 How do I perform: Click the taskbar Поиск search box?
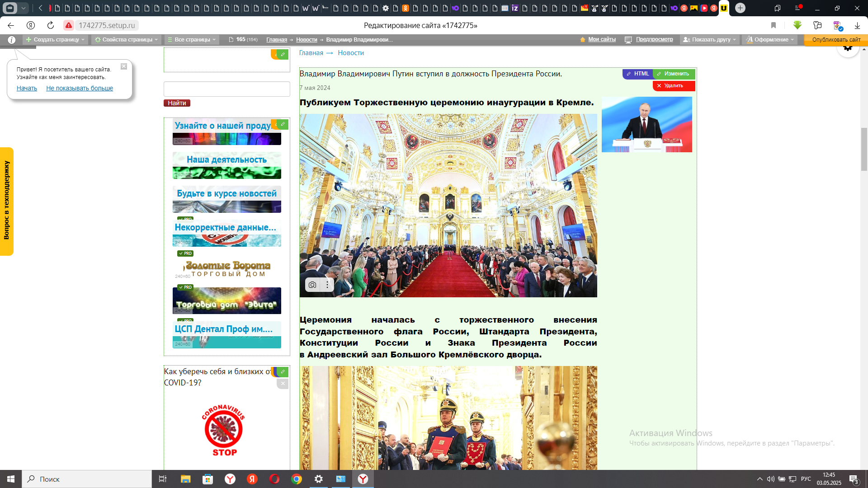pyautogui.click(x=87, y=479)
